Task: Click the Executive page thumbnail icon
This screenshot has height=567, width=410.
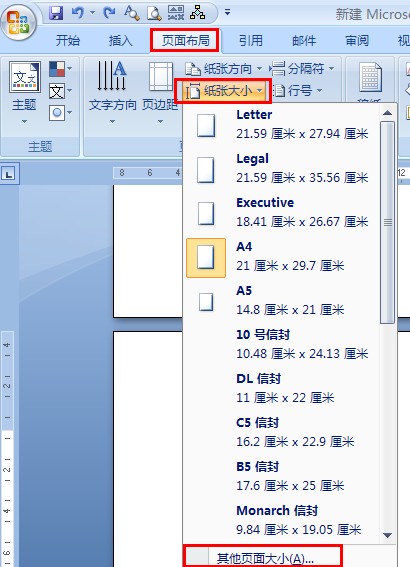Action: pos(206,213)
